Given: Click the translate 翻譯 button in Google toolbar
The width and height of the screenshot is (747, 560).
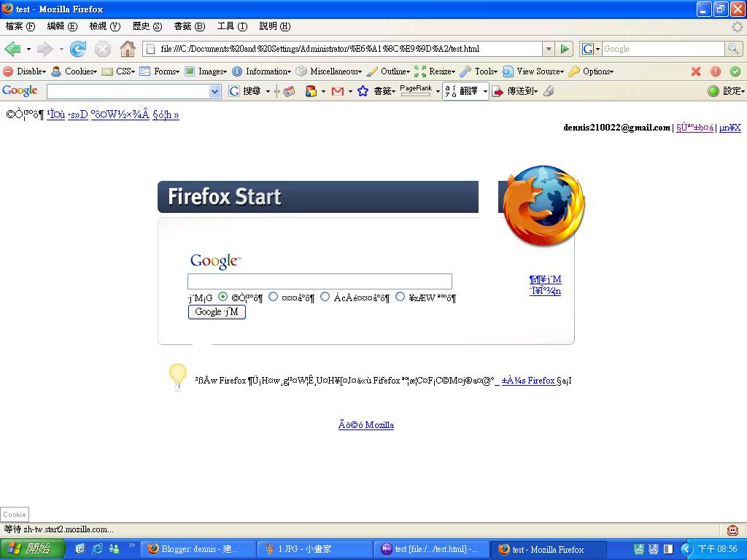Looking at the screenshot, I should pyautogui.click(x=465, y=91).
